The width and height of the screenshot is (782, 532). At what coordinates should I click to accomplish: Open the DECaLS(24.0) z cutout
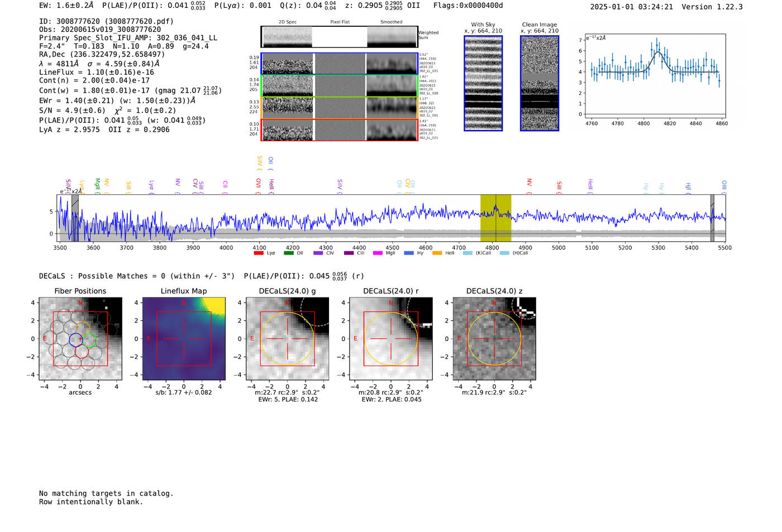pos(494,339)
